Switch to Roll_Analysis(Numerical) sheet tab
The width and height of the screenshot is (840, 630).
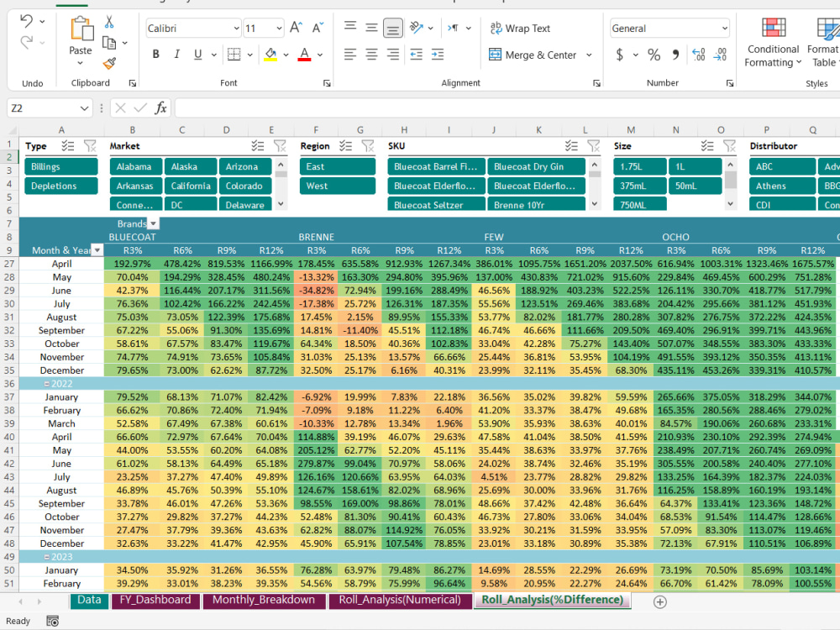tap(400, 600)
